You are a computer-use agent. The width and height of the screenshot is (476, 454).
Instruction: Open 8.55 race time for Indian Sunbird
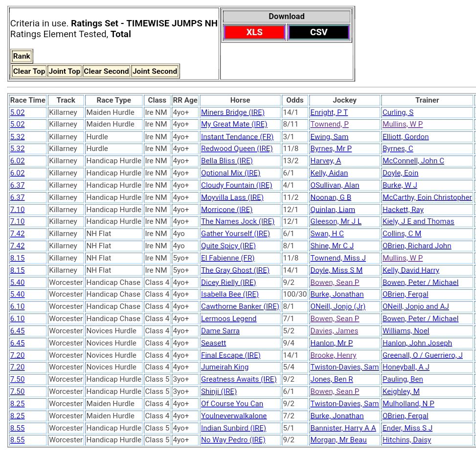[x=17, y=428]
